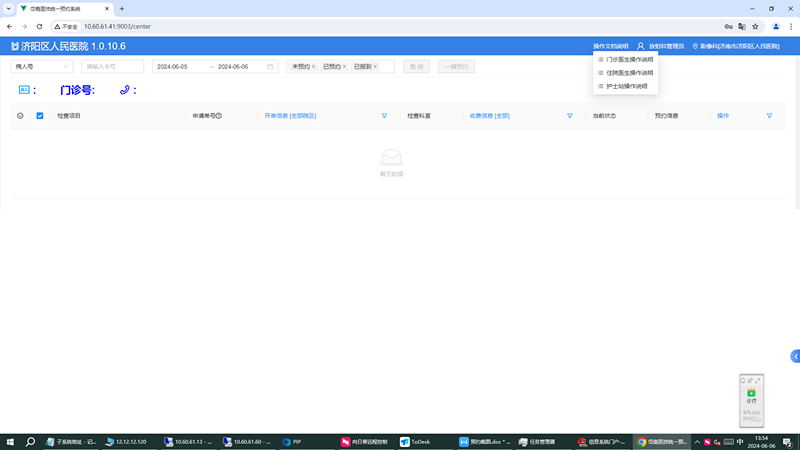Toggle the select-all checkbox in the table header
The width and height of the screenshot is (800, 450).
tap(40, 116)
